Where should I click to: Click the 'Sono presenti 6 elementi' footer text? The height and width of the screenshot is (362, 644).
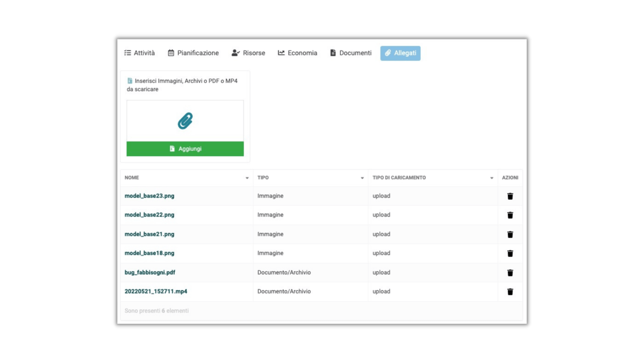click(x=157, y=311)
